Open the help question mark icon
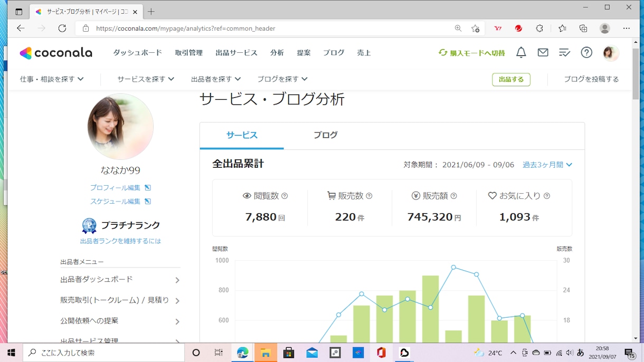Viewport: 644px width, 362px height. tap(586, 52)
